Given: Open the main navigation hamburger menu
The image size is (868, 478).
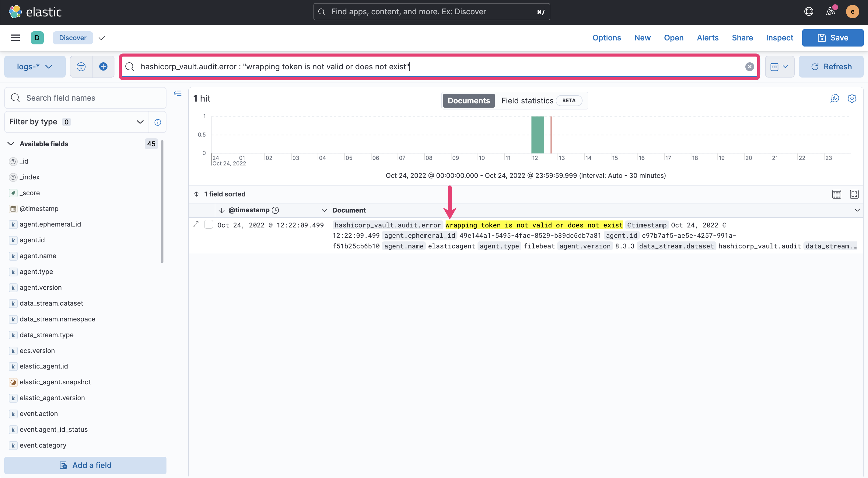Looking at the screenshot, I should (15, 37).
